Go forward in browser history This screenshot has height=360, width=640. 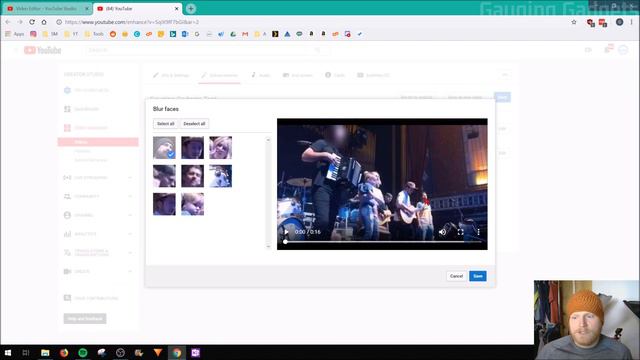[20, 22]
